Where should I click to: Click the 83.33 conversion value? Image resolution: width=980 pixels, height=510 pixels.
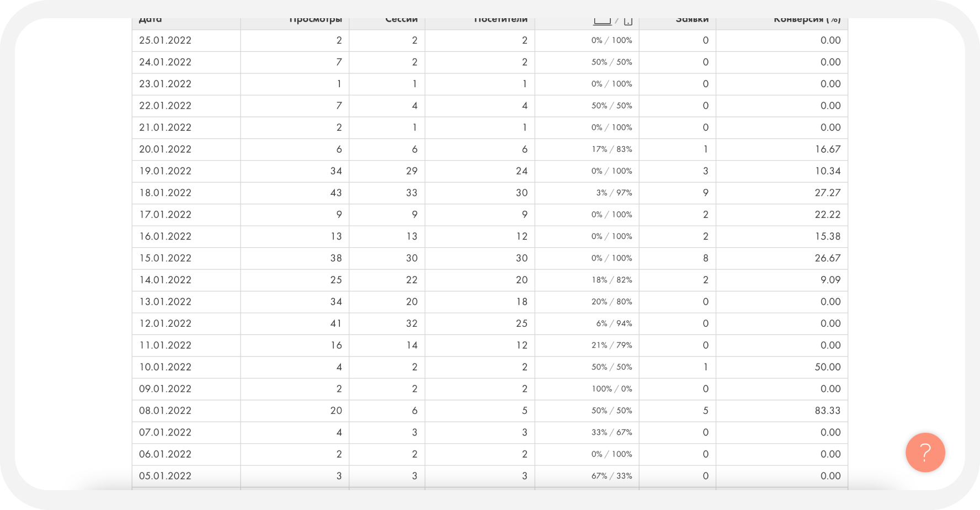click(828, 411)
